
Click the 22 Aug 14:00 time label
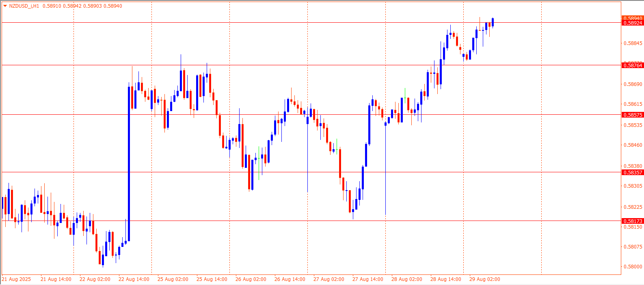coord(134,279)
